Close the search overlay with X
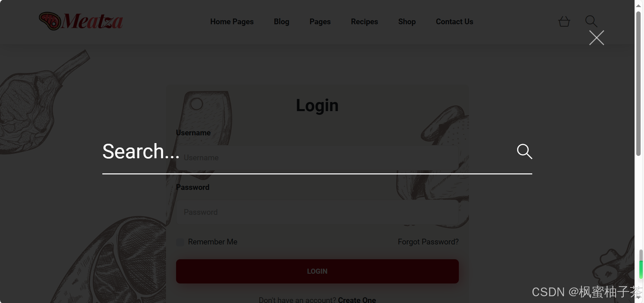 pyautogui.click(x=597, y=38)
